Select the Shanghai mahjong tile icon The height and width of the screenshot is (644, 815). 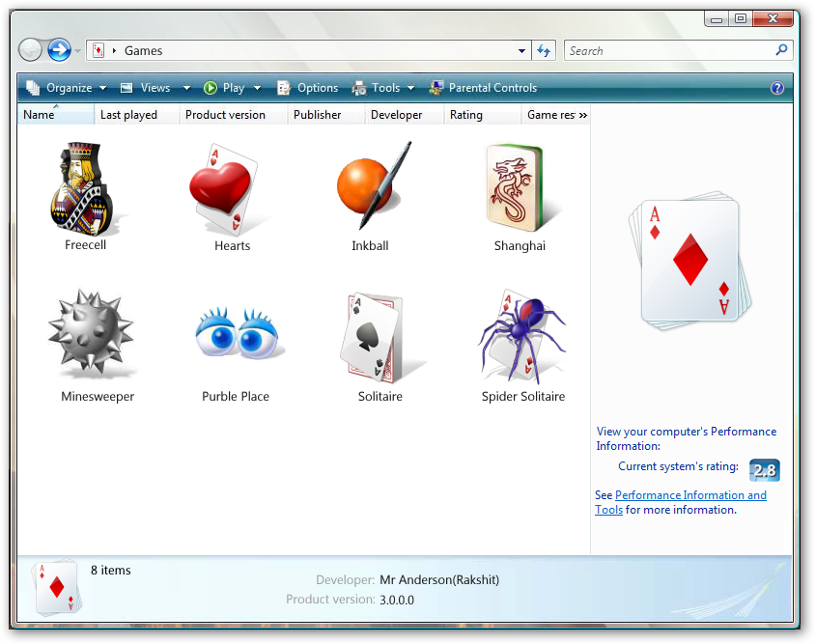click(516, 188)
